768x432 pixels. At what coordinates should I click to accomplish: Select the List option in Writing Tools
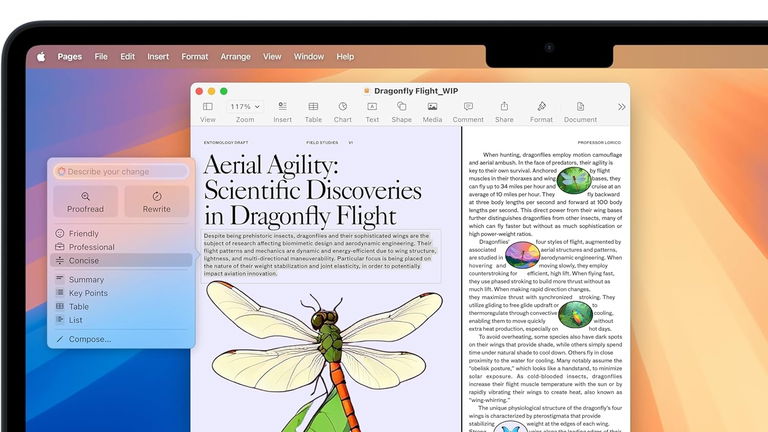tap(121, 320)
